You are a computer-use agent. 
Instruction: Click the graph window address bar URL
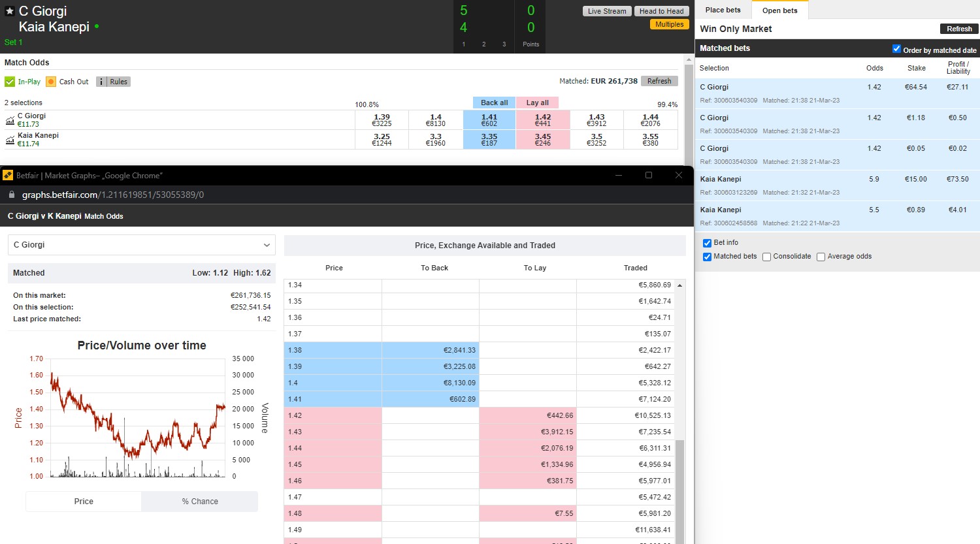(113, 195)
